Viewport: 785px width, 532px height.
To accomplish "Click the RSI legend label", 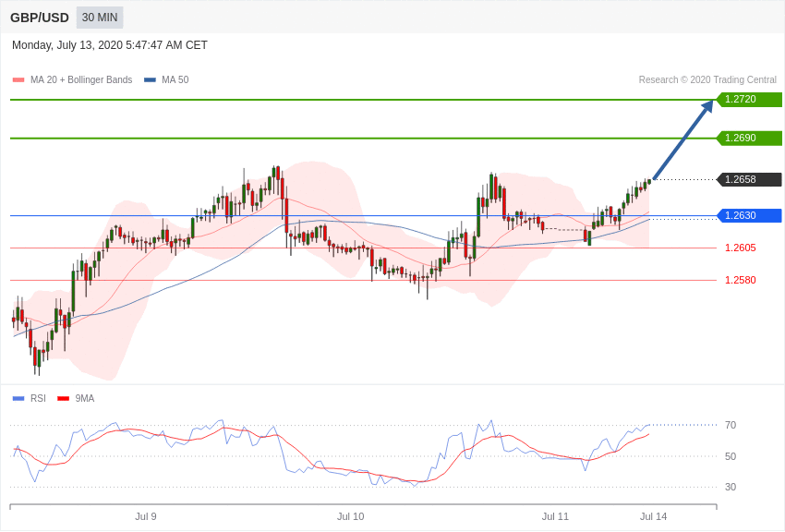I will [38, 398].
